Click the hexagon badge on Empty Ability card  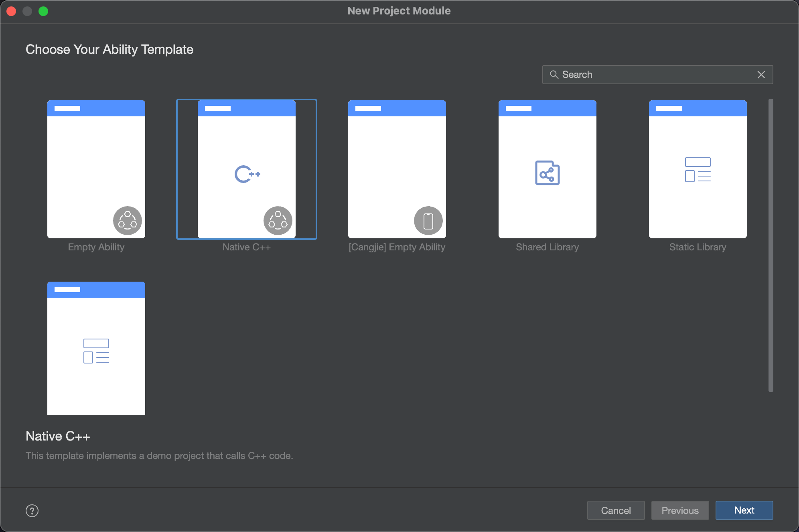(128, 221)
